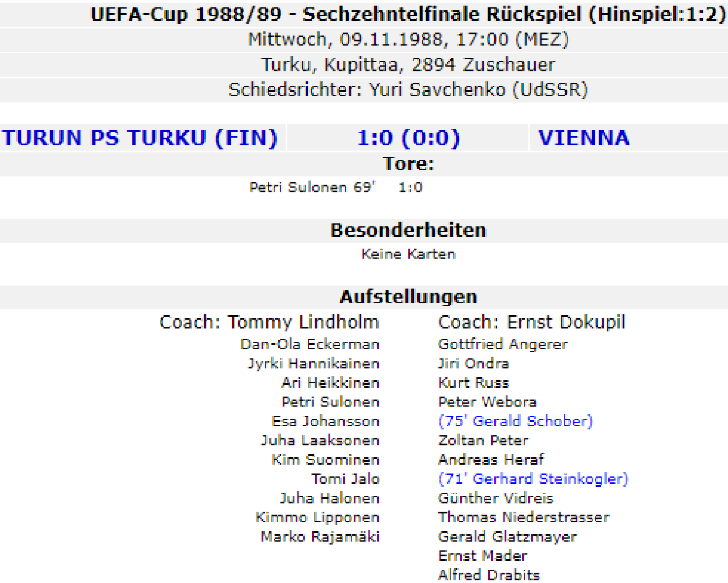Click player Thomas Niederstrasser in lineup
This screenshot has width=728, height=583.
pyautogui.click(x=524, y=517)
